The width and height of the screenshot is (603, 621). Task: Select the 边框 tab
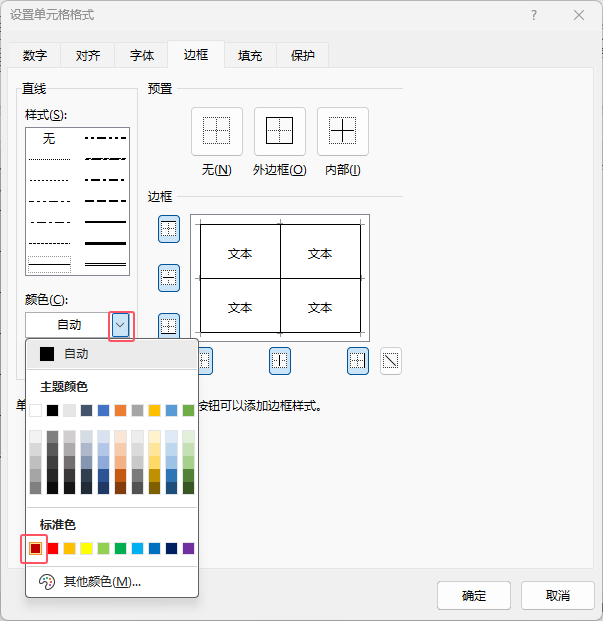196,55
